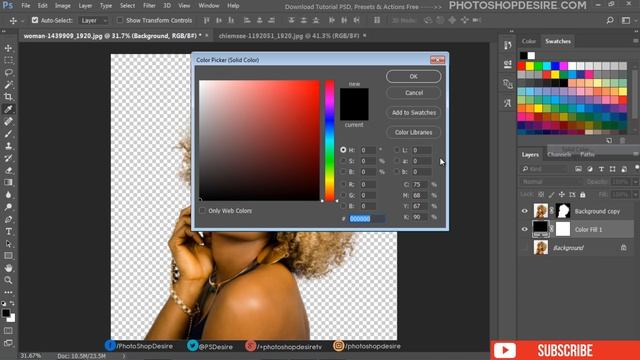Open the layer blend mode Normal dropdown
Screen dimensions: 640x360
pyautogui.click(x=551, y=182)
